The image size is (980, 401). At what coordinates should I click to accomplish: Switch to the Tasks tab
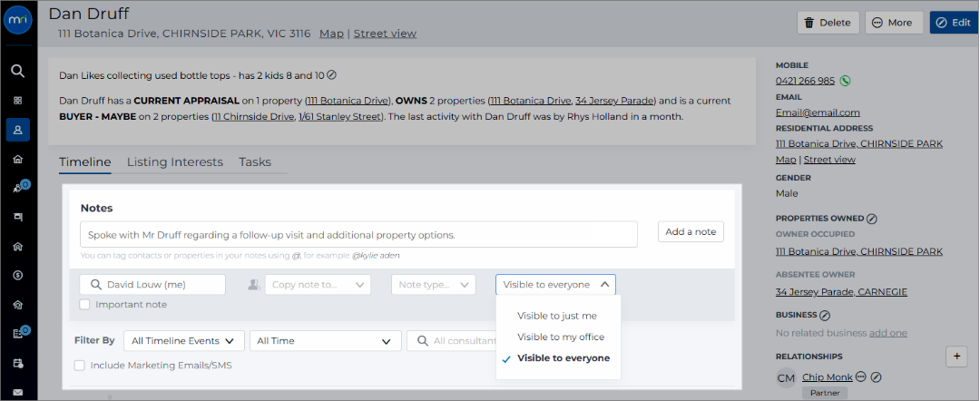point(255,162)
